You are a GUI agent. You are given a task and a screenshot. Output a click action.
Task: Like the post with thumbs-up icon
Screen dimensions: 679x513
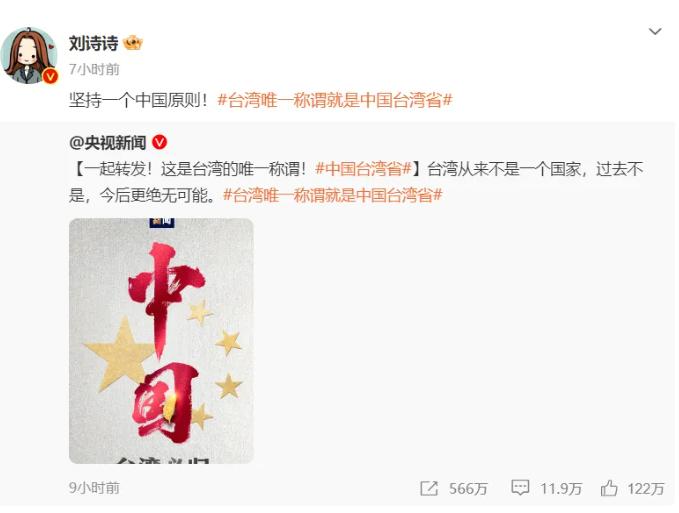click(x=609, y=488)
